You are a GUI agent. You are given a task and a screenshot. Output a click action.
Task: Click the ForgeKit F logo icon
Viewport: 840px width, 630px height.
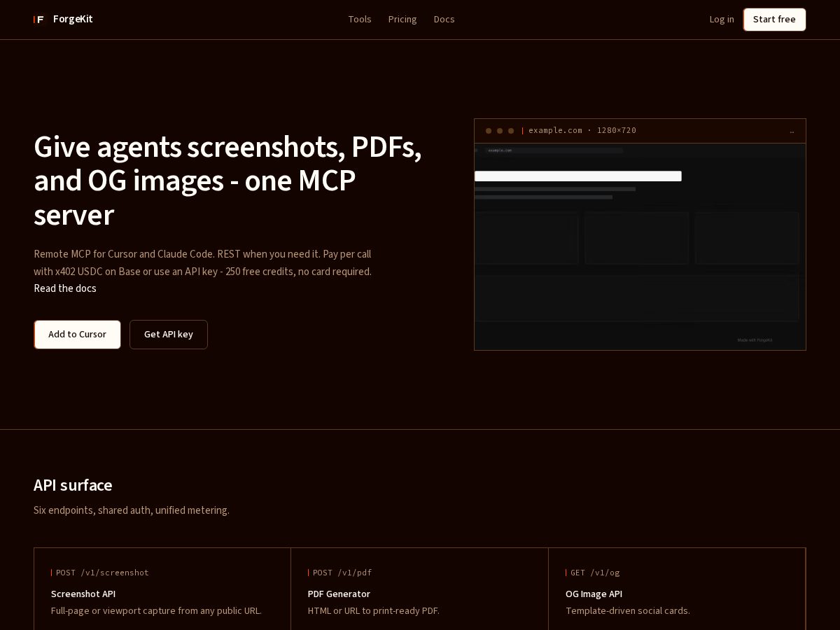(x=39, y=20)
